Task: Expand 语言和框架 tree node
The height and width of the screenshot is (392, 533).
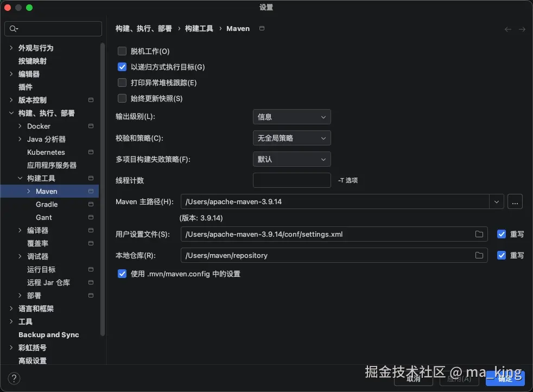Action: (11, 308)
